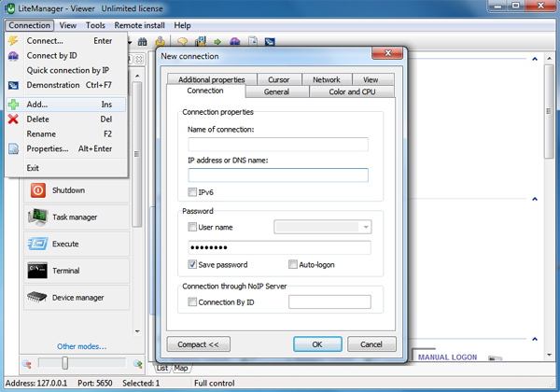
Task: Click the media film strip toolbar icon
Action: 201,41
